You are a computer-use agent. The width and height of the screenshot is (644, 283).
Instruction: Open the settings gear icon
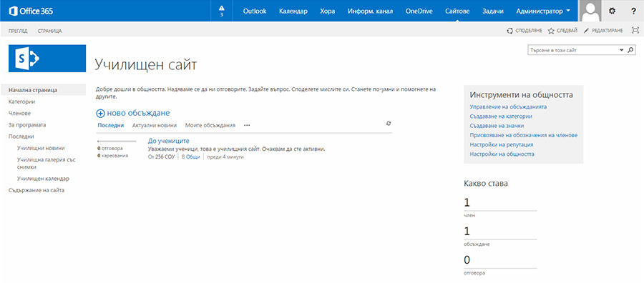[612, 11]
